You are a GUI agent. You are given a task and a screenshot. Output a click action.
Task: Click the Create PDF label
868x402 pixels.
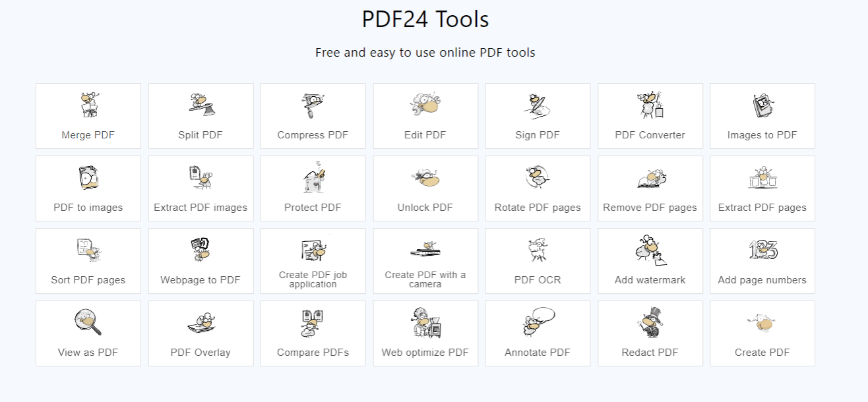(762, 353)
